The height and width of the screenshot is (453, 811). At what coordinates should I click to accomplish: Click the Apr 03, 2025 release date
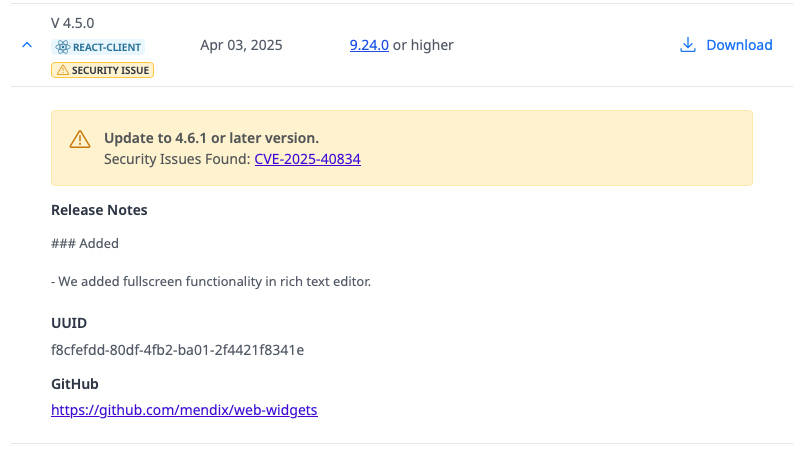tap(241, 45)
